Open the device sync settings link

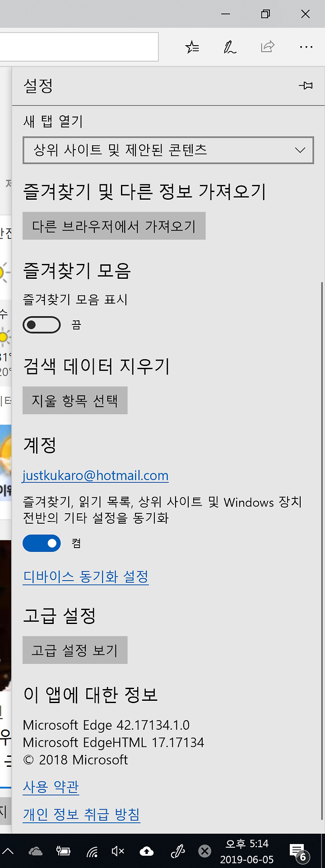[86, 577]
